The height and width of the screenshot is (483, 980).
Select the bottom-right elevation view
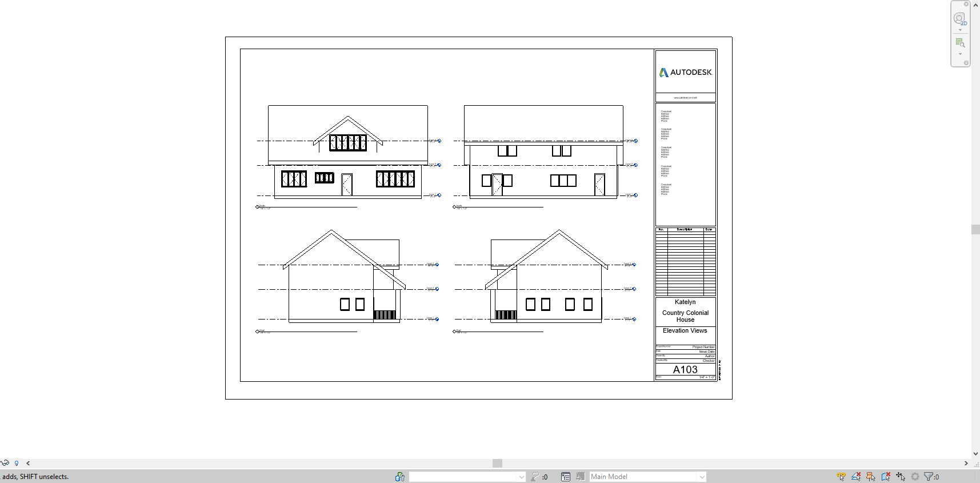pos(545,281)
